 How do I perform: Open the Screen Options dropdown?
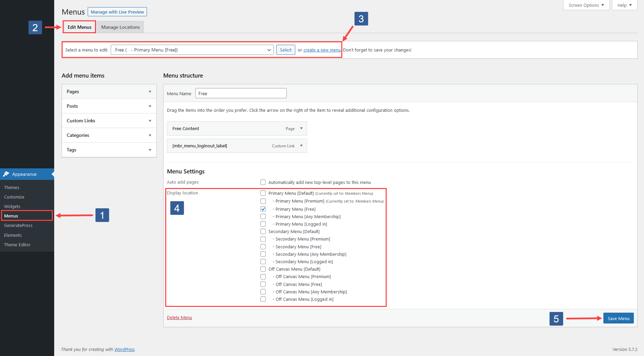point(586,5)
